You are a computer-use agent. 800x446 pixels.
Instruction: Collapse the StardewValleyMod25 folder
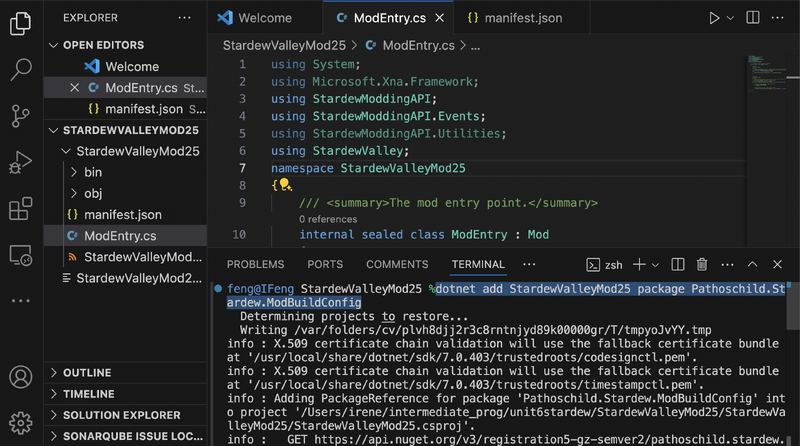point(125,151)
